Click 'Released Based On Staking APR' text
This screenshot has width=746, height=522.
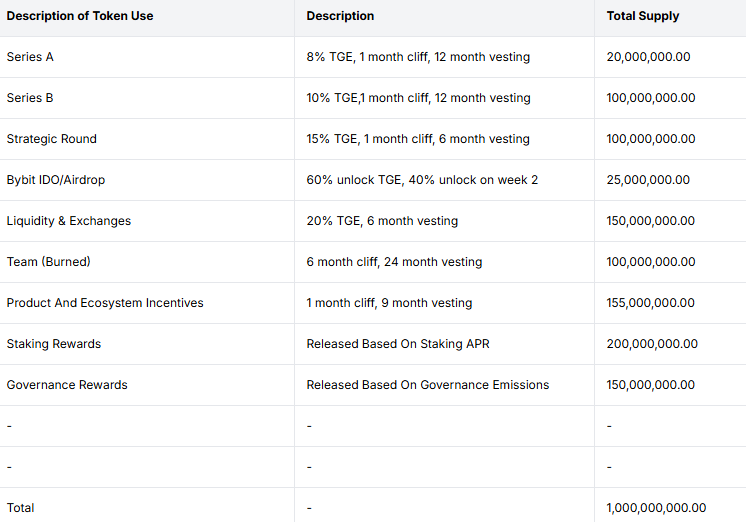coord(398,344)
